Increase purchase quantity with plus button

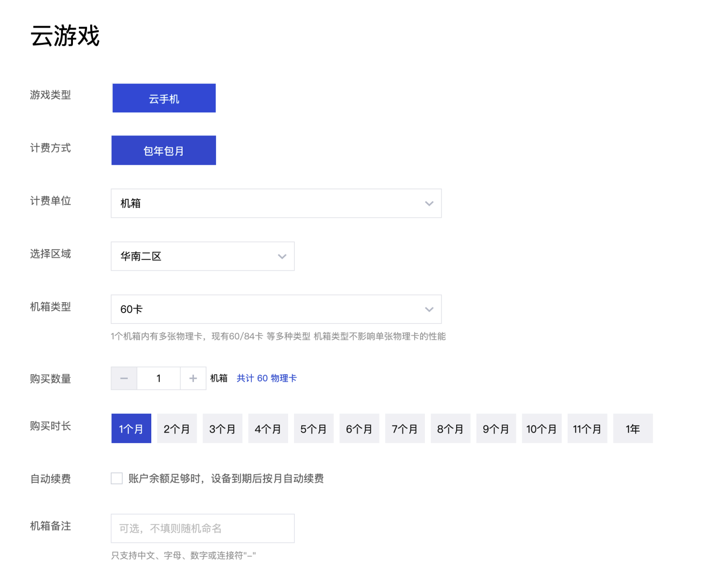pos(193,378)
